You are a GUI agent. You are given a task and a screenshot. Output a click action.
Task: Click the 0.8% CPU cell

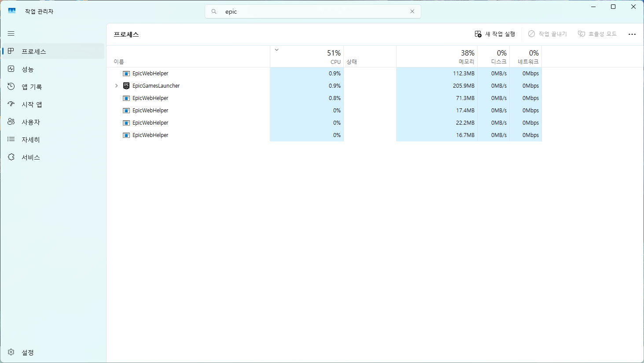[x=307, y=98]
